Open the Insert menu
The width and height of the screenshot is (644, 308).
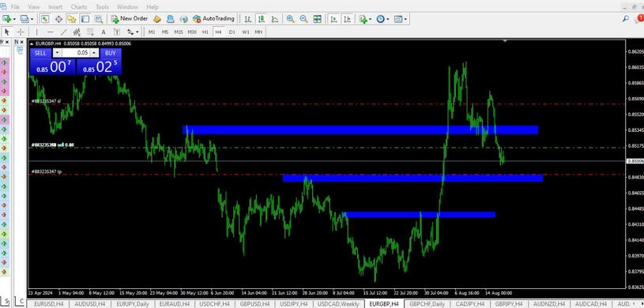point(55,7)
